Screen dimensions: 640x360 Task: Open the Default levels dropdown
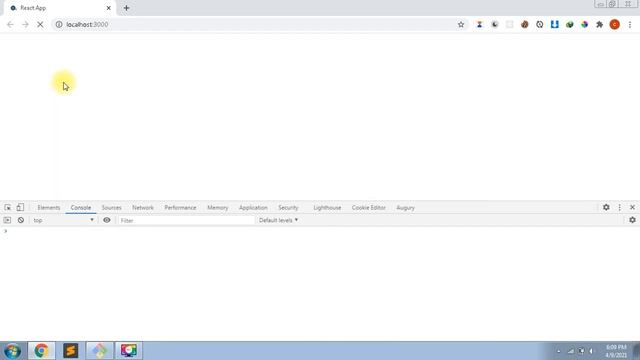pos(278,220)
